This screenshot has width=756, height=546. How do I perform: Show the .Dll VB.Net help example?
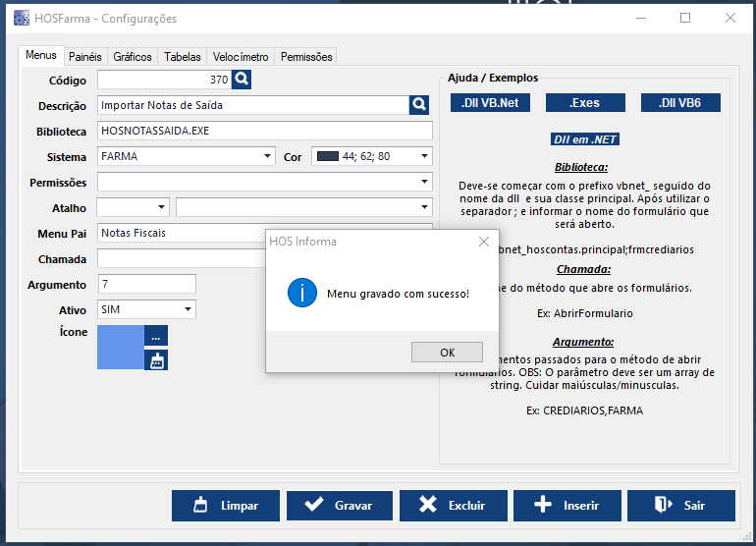pyautogui.click(x=490, y=103)
